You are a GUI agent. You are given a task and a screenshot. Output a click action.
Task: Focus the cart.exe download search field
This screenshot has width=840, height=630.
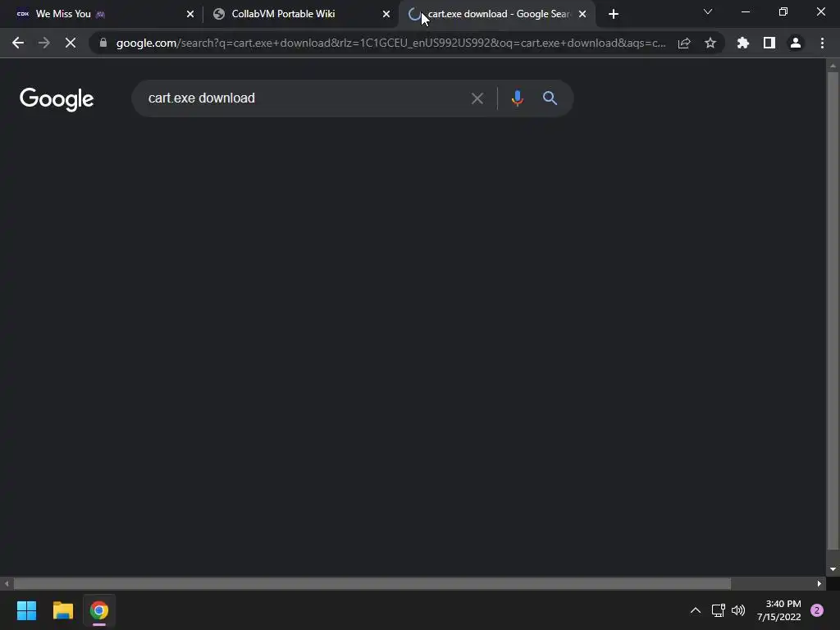click(x=305, y=98)
